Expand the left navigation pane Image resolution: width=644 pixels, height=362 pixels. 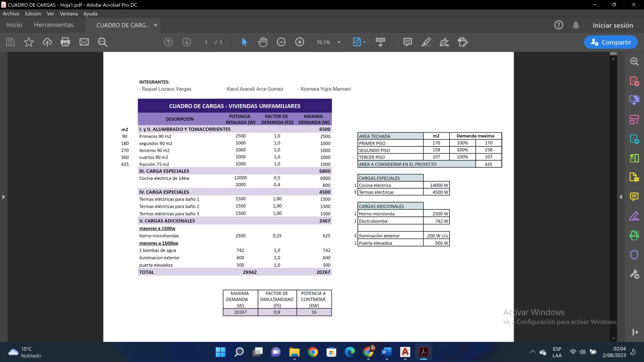click(3, 197)
